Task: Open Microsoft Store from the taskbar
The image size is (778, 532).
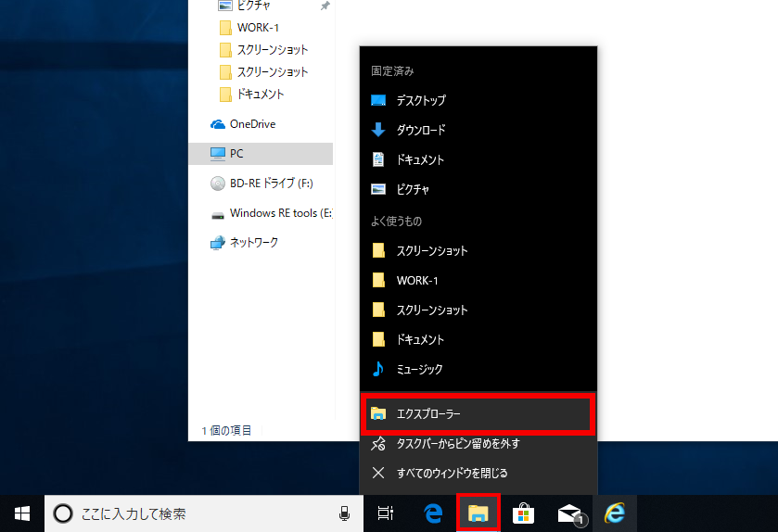Action: point(523,513)
